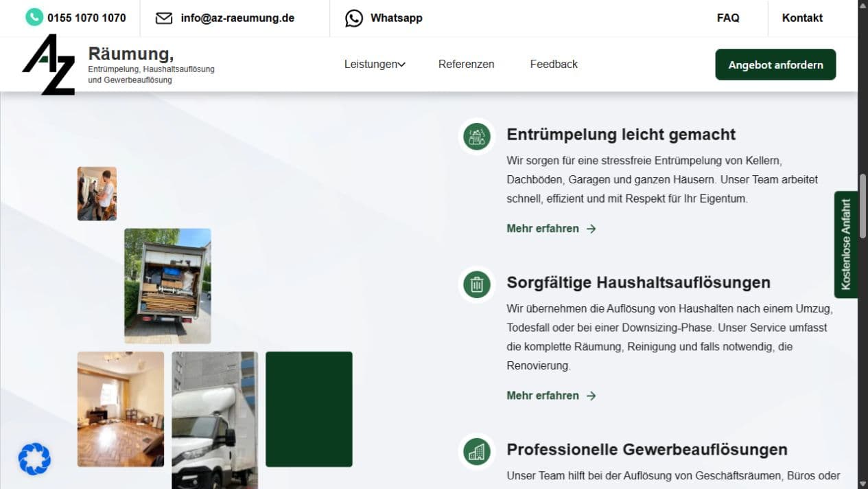Click Räumung, site title

click(131, 54)
